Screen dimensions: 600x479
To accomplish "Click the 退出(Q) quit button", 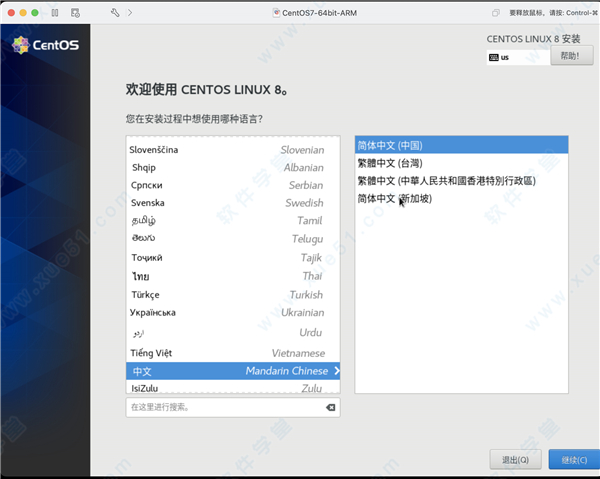I will click(x=515, y=459).
